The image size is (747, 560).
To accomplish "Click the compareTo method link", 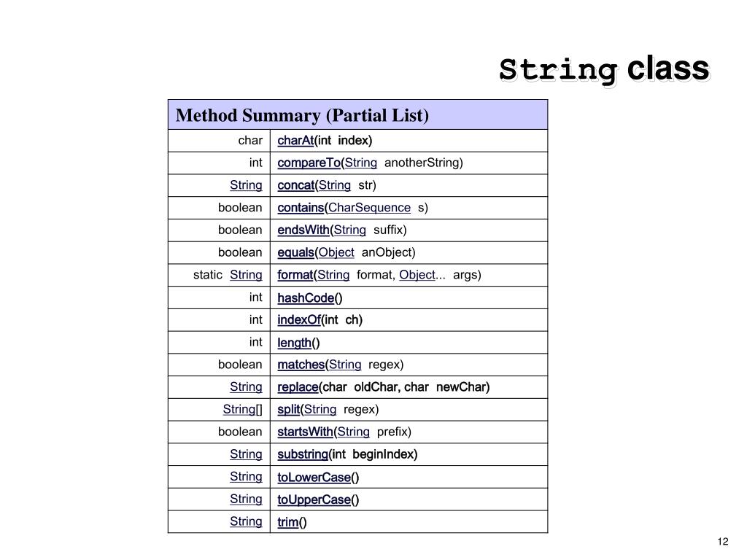I will 309,163.
